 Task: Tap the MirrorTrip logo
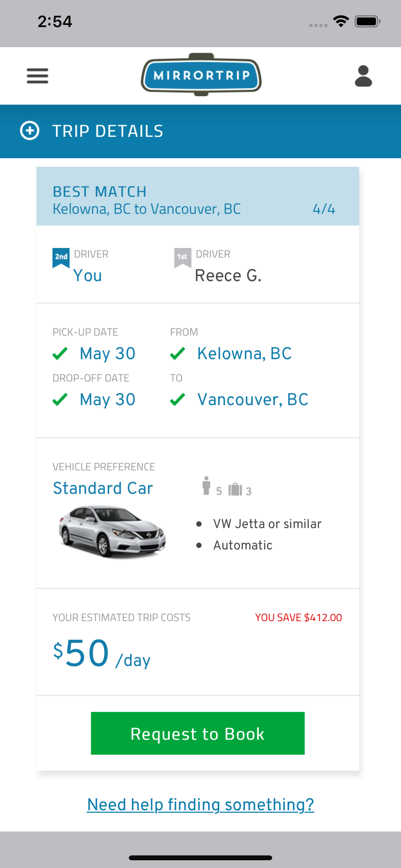click(x=201, y=75)
